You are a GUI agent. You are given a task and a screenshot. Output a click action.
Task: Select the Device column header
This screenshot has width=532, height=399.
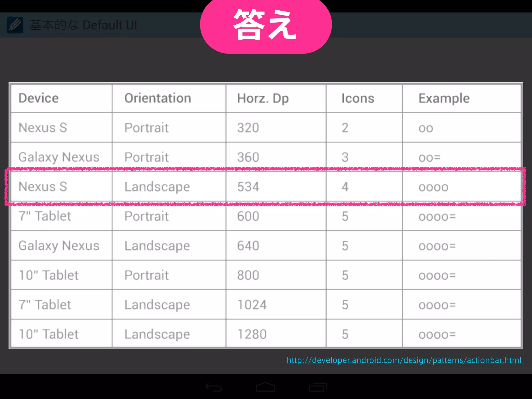tap(39, 98)
